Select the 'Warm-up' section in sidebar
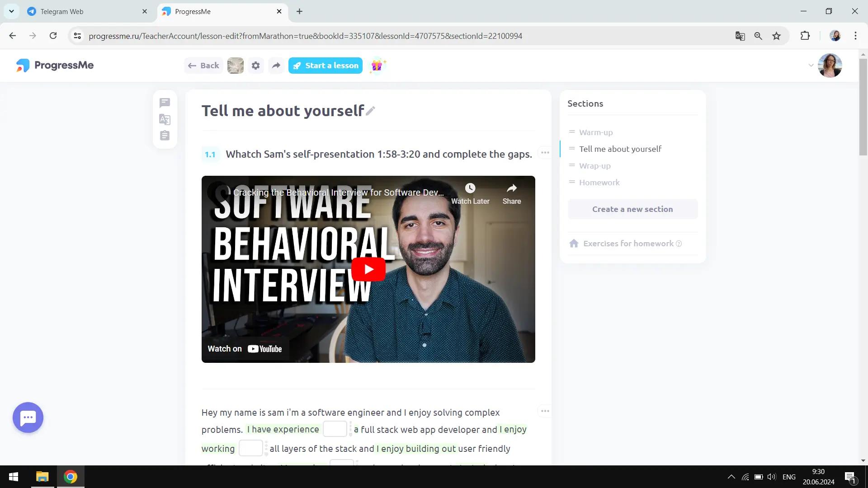Image resolution: width=868 pixels, height=488 pixels. coord(595,131)
